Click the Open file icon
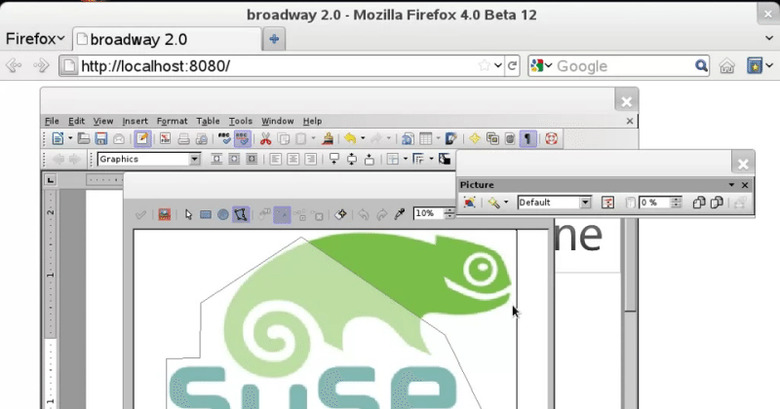 pos(84,138)
